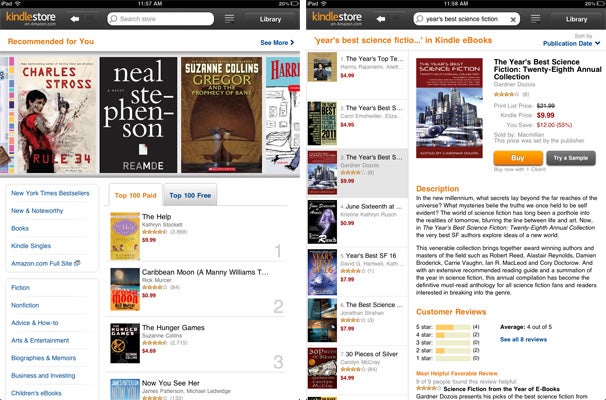Select the Top 100 Paid tab
606x400 pixels.
pos(136,195)
